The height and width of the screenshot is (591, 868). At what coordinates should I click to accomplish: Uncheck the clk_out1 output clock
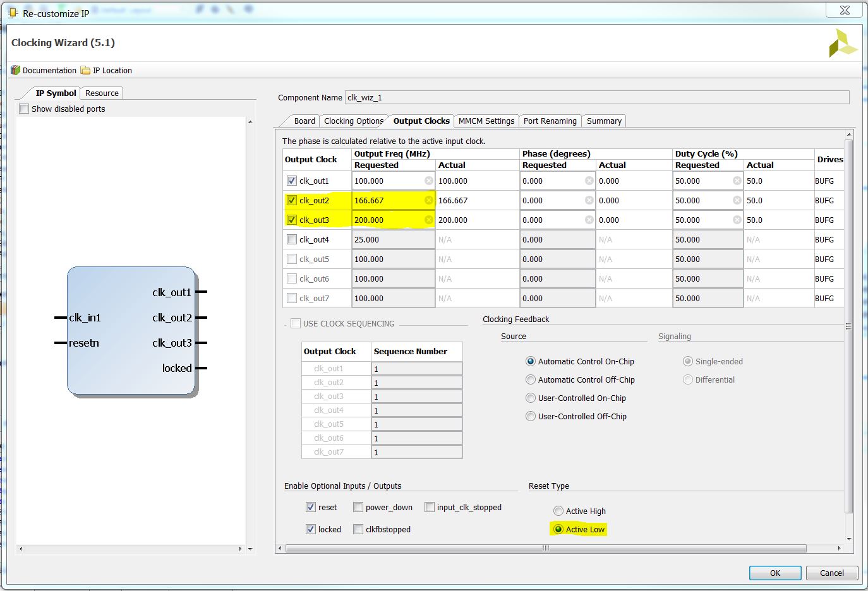coord(292,181)
